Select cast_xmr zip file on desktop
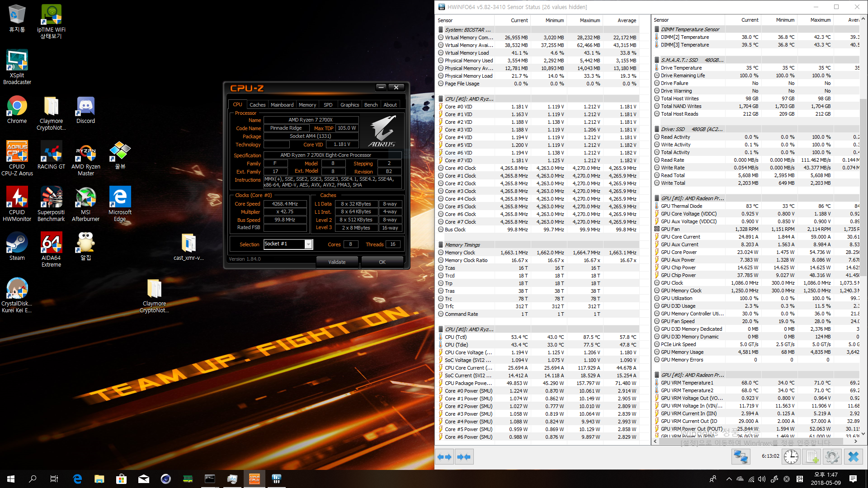This screenshot has width=868, height=488. click(189, 247)
